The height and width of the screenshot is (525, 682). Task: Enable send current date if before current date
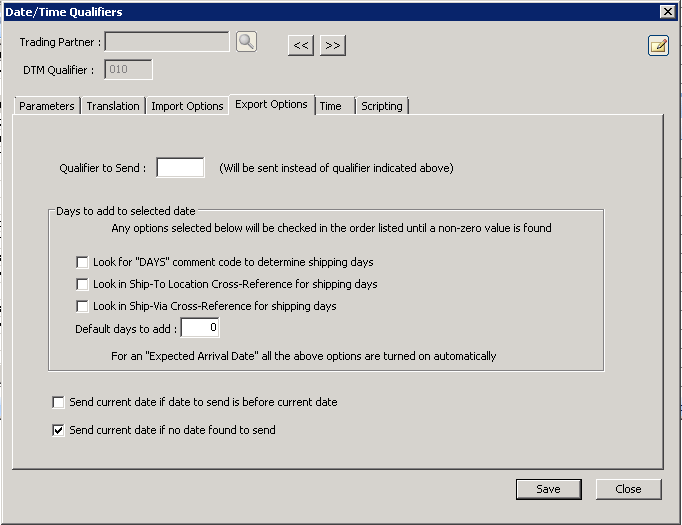(x=59, y=402)
